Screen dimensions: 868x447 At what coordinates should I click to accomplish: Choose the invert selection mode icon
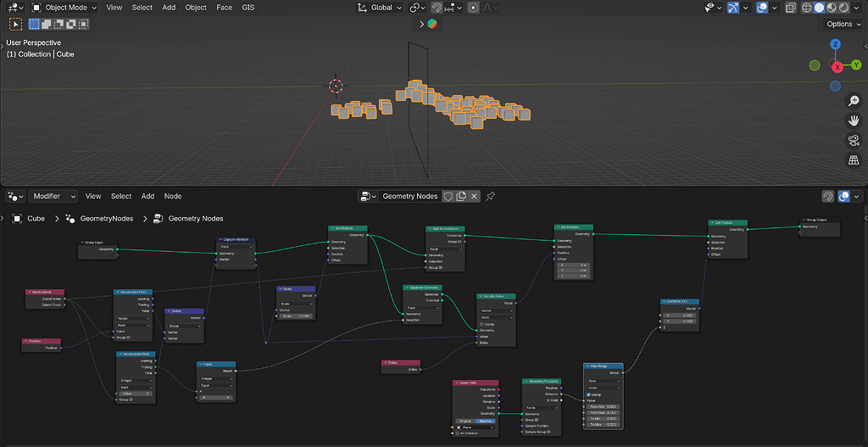click(x=71, y=25)
